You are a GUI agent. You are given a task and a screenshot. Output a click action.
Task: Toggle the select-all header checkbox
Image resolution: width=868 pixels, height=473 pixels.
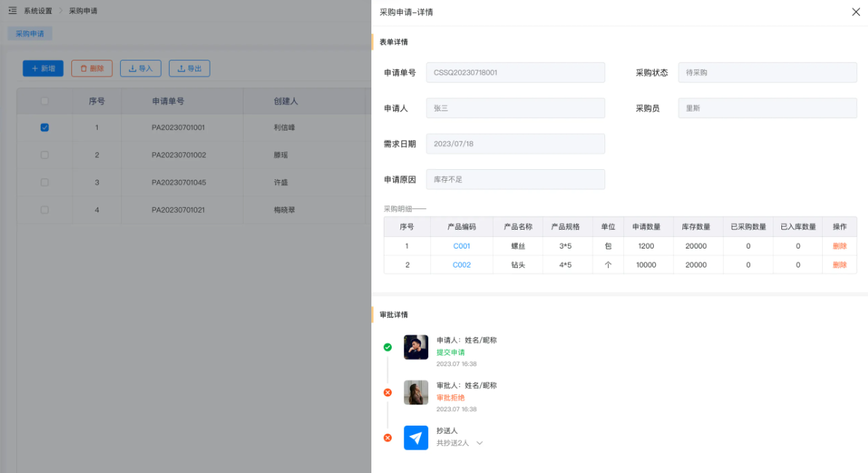[45, 101]
